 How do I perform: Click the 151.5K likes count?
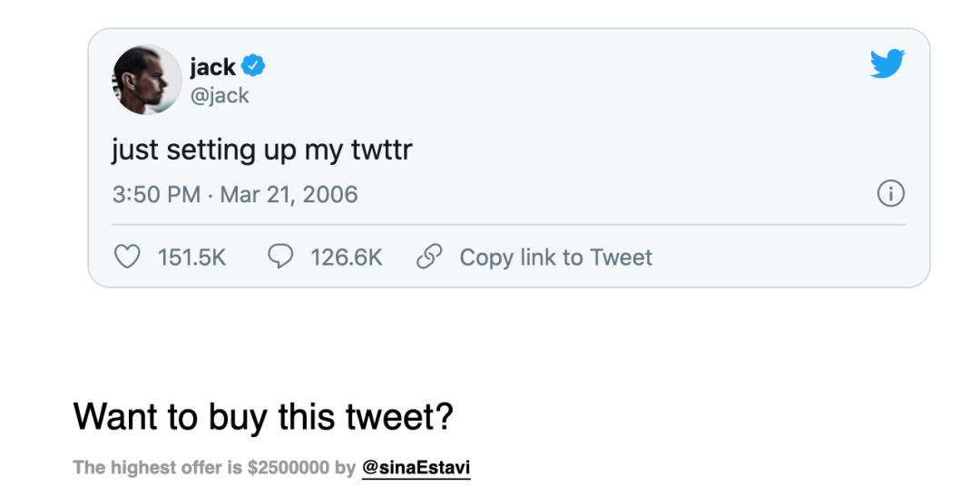coord(191,258)
